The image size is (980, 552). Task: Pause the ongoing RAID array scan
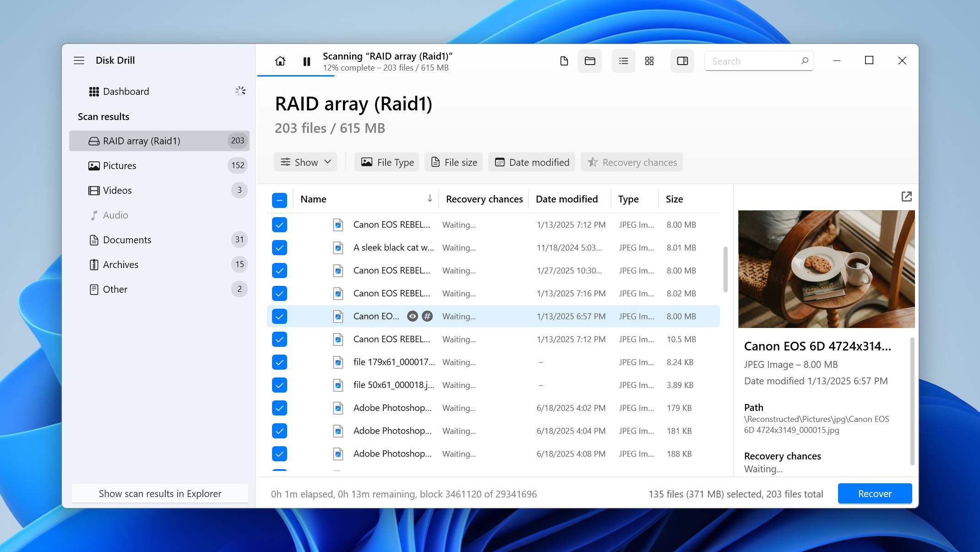(306, 60)
